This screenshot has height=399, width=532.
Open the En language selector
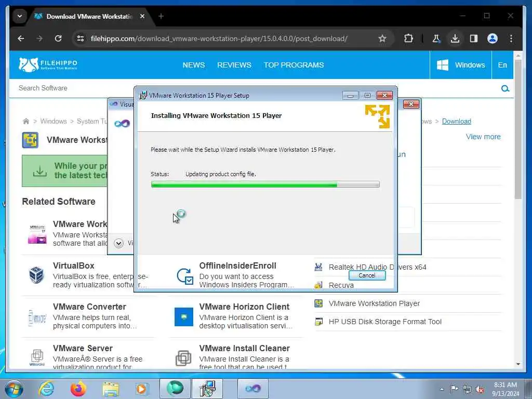[x=502, y=65]
